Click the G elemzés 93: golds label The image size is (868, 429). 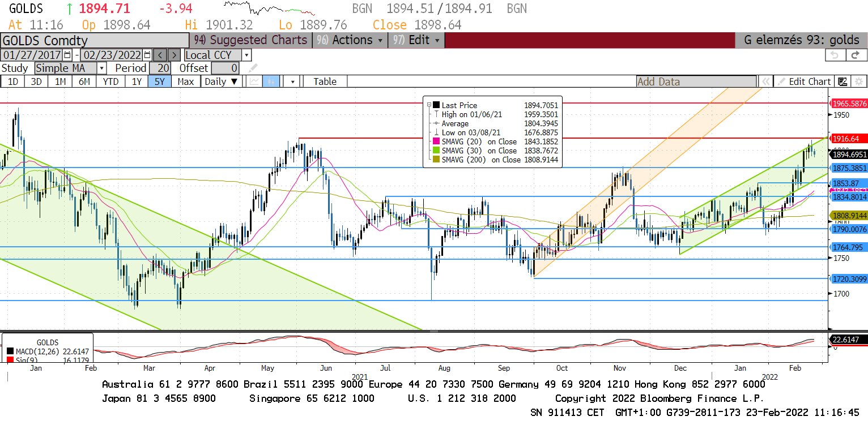point(801,40)
